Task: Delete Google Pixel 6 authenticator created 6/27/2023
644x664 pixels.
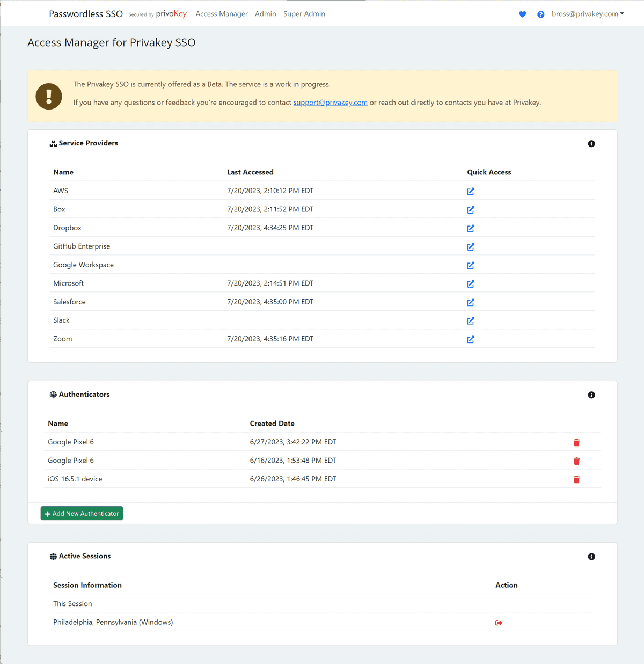Action: [576, 442]
